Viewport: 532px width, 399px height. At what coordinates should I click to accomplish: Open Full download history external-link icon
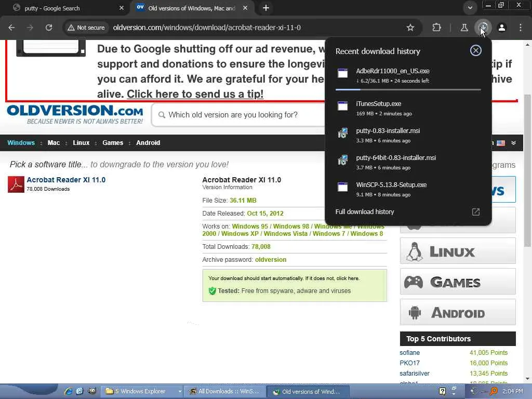pos(476,212)
